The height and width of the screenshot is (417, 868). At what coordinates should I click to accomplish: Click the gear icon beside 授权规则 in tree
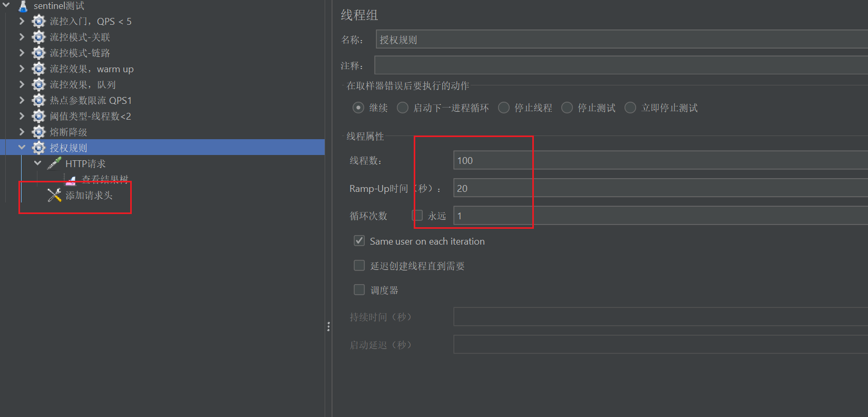(39, 148)
